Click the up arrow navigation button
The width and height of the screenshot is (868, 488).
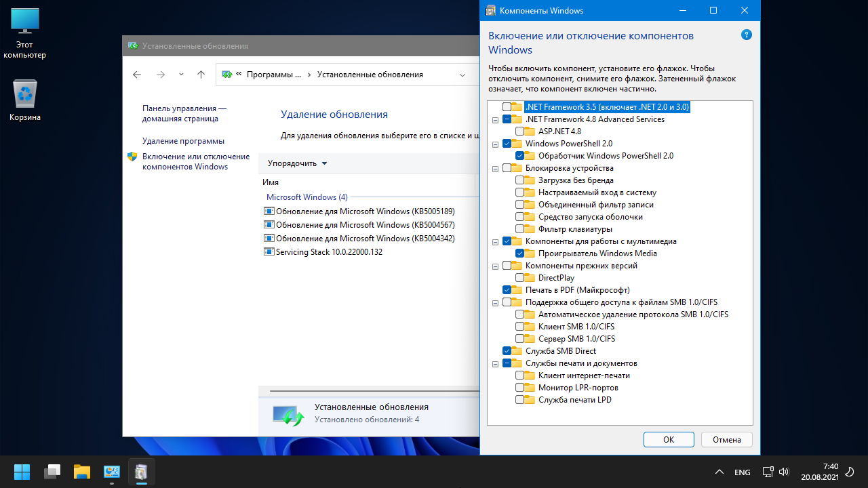201,75
